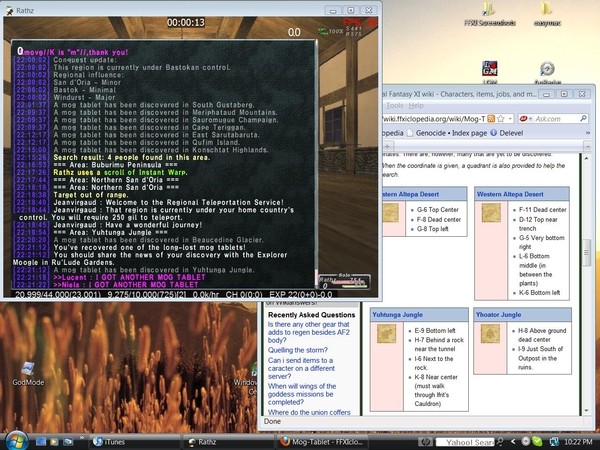Click the Firefox scroll down arrow
This screenshot has height=450, width=600.
[586, 411]
